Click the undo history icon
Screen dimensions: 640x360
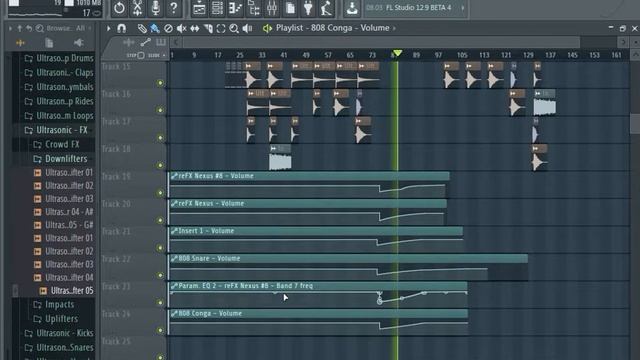pyautogui.click(x=119, y=8)
